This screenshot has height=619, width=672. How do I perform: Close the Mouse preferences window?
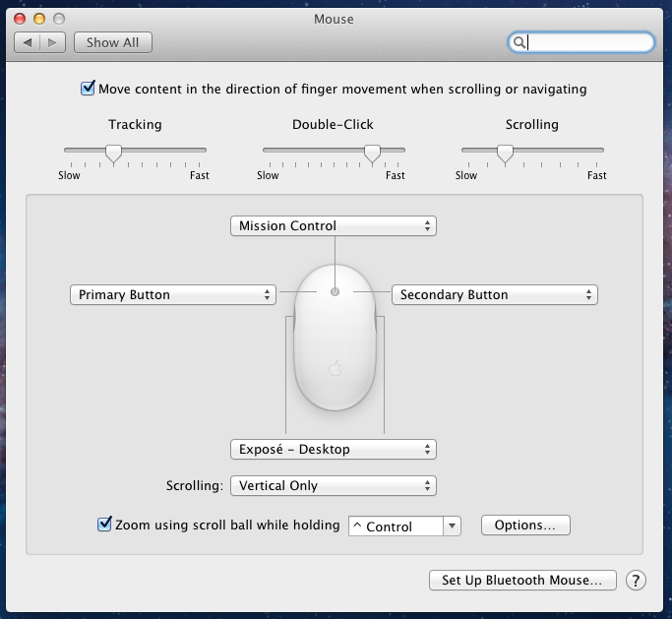[x=20, y=19]
